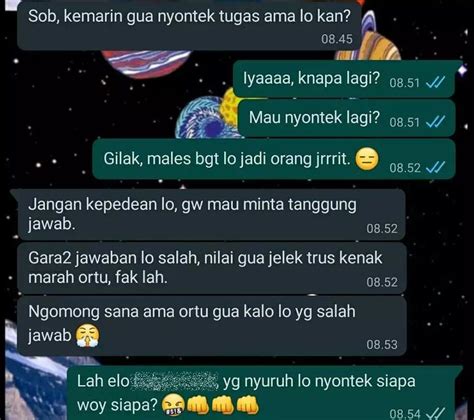Tap the 08.53 timestamp
474x420 pixels.
[x=382, y=344]
